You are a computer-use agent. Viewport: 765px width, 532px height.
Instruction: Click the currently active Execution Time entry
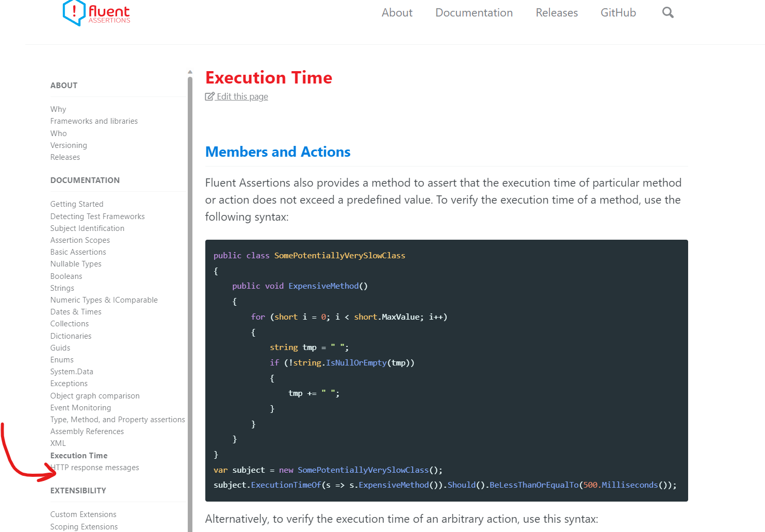click(78, 455)
